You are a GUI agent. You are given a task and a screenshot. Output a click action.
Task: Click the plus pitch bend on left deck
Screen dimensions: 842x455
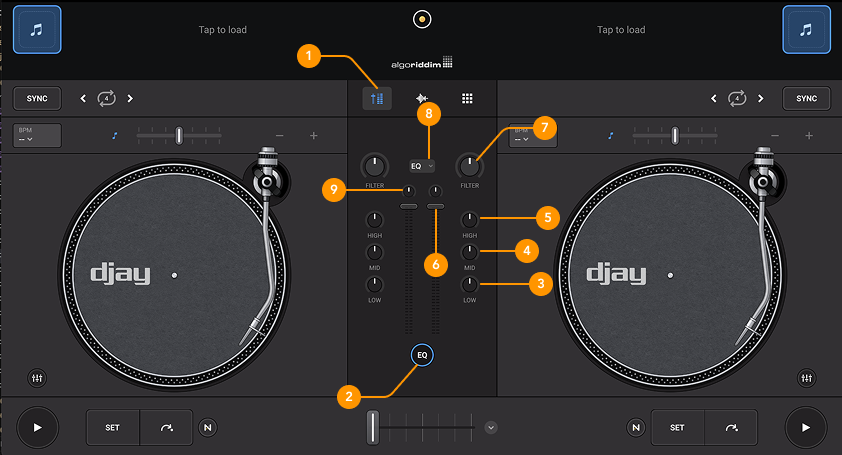tap(314, 136)
